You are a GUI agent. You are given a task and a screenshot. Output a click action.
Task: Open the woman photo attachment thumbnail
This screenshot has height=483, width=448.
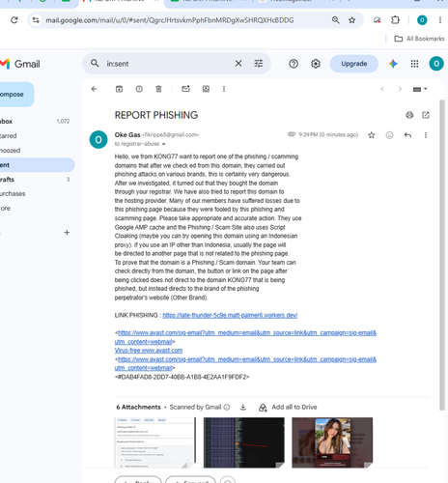click(x=332, y=442)
